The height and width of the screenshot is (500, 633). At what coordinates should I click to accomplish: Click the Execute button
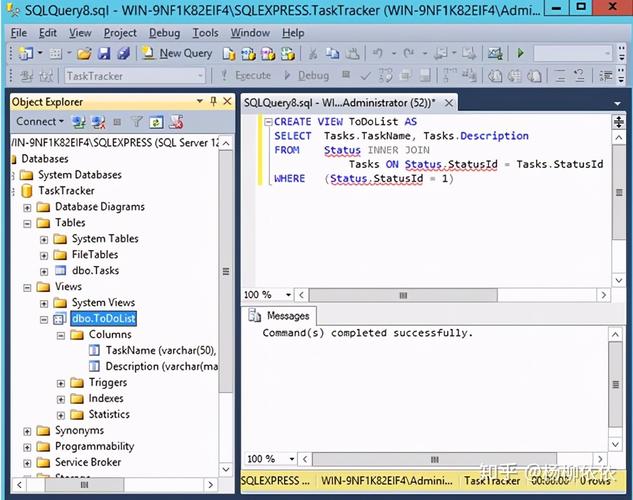246,75
